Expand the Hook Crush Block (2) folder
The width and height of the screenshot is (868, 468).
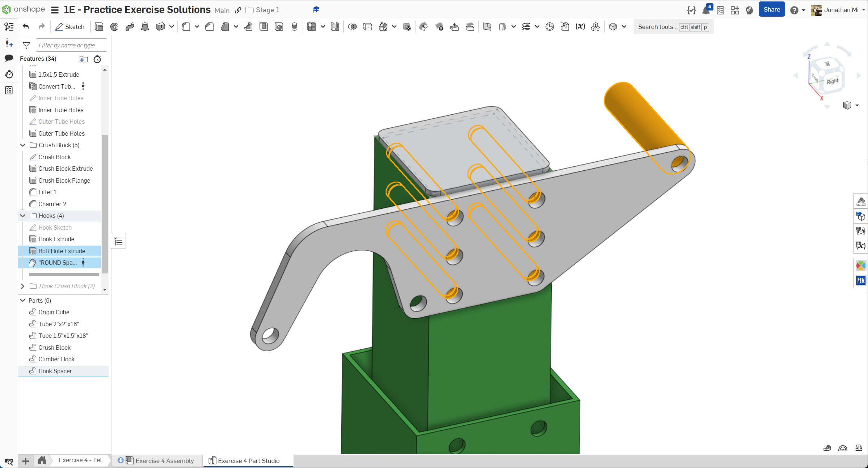pyautogui.click(x=23, y=286)
